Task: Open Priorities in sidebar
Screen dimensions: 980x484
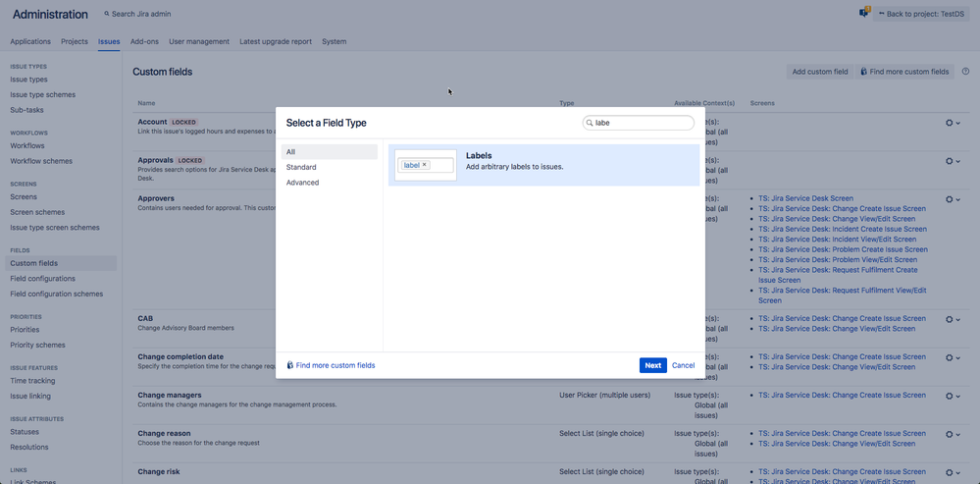Action: pyautogui.click(x=25, y=330)
